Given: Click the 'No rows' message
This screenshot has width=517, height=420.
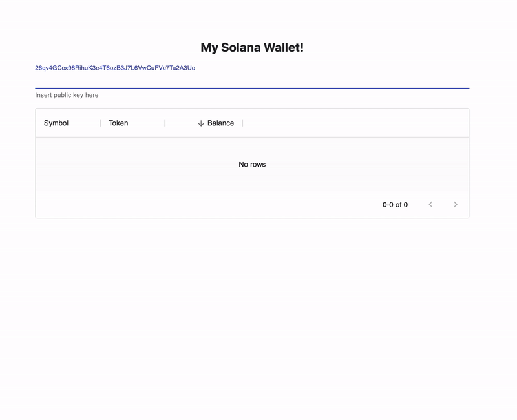Looking at the screenshot, I should pyautogui.click(x=252, y=164).
